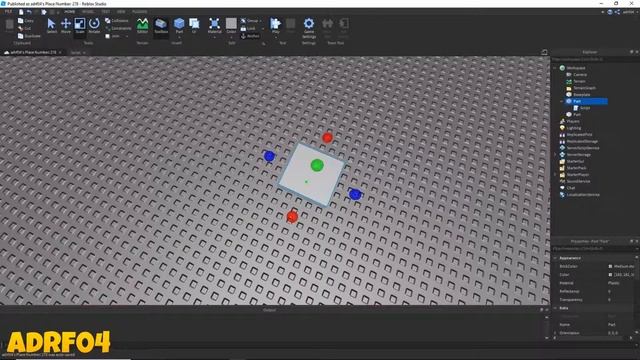Screen dimensions: 640x360
Task: Open the Play mode dropdown arrow
Action: click(x=276, y=38)
